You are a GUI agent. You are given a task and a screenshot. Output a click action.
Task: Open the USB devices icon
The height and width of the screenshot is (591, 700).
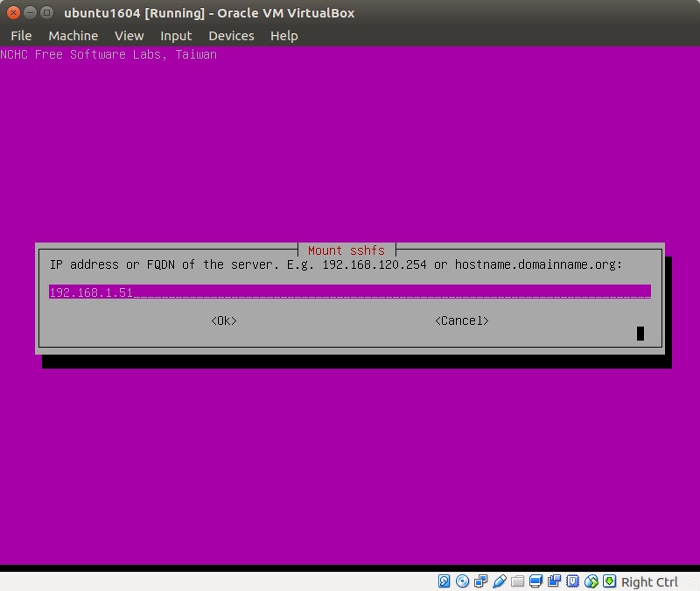[x=500, y=581]
